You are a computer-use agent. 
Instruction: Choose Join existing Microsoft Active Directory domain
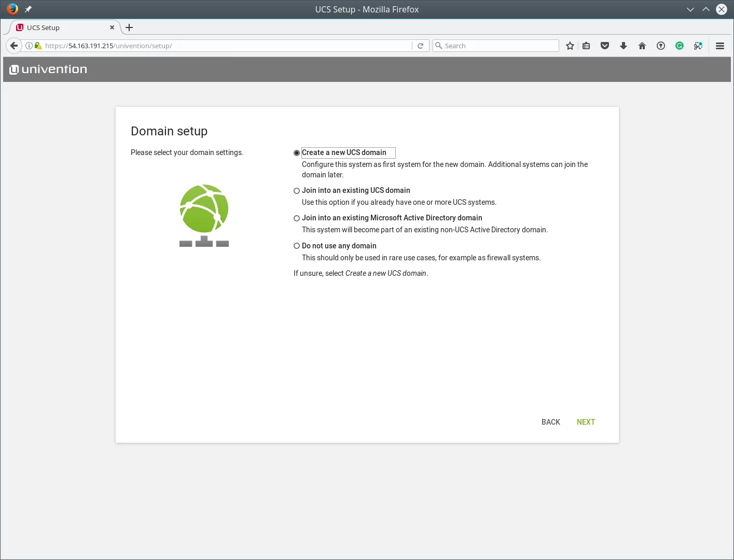(x=297, y=218)
